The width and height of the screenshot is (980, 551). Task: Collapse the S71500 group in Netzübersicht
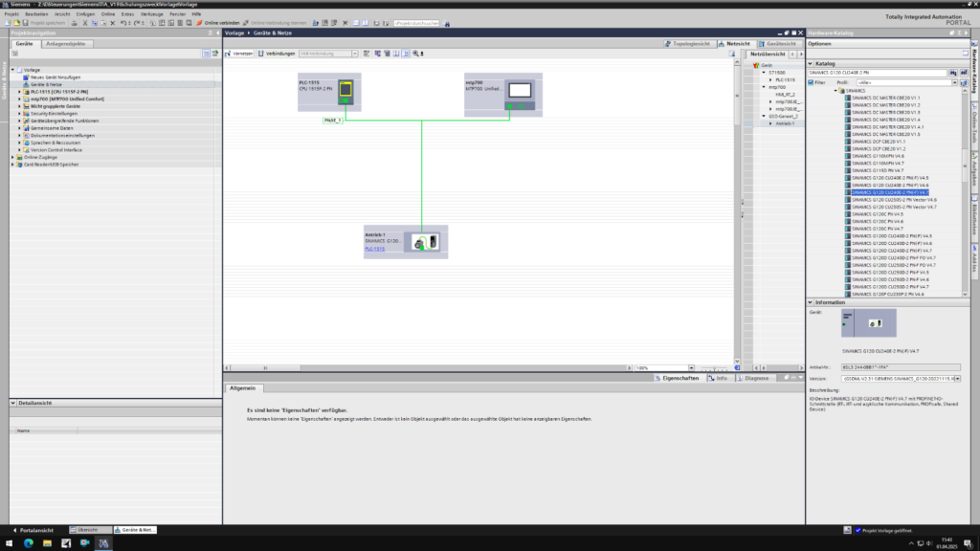point(764,73)
